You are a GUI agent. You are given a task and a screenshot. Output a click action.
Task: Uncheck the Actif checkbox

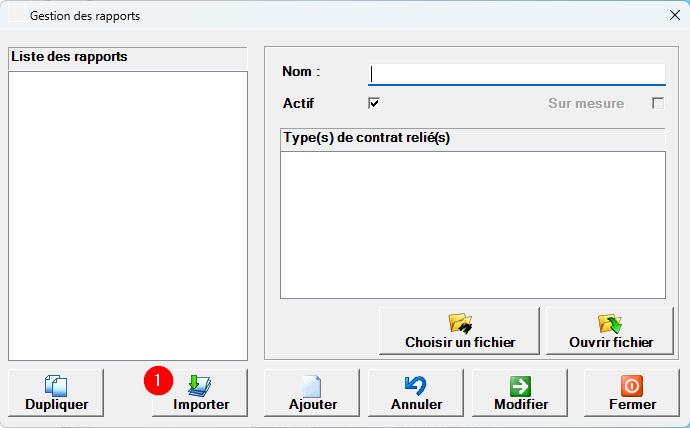click(x=375, y=103)
